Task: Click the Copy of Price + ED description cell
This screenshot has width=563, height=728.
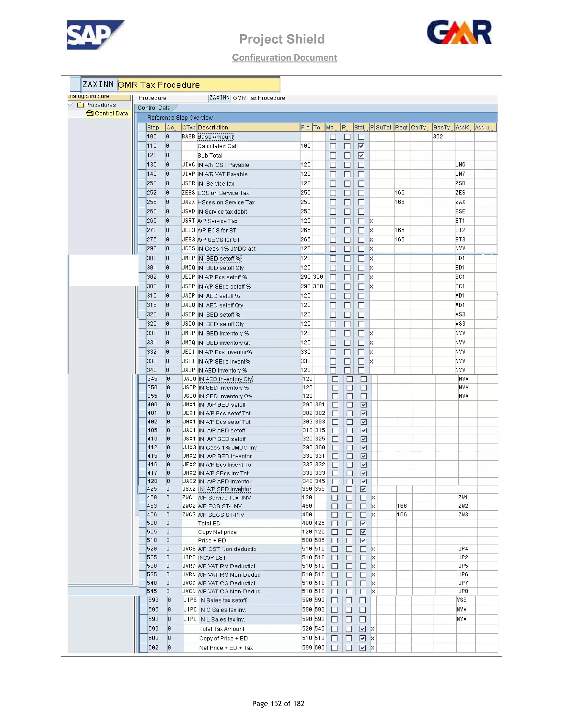Action: (x=250, y=638)
